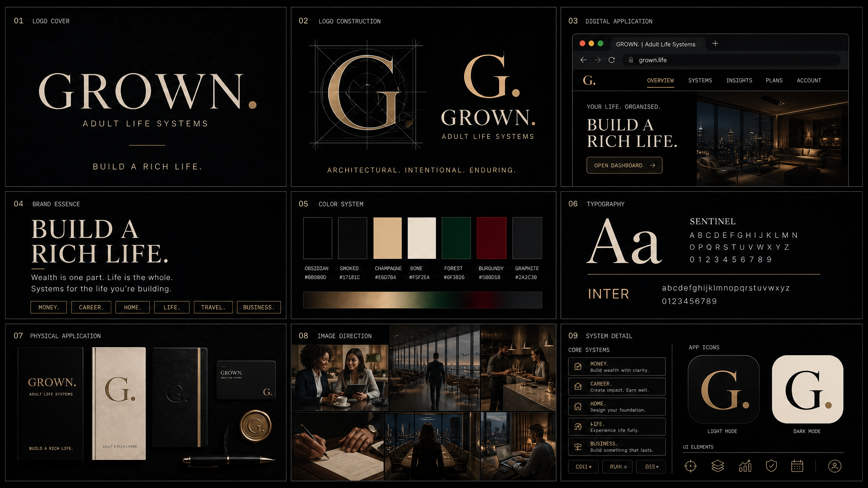Click the penthouse lounge hero image

[772, 139]
